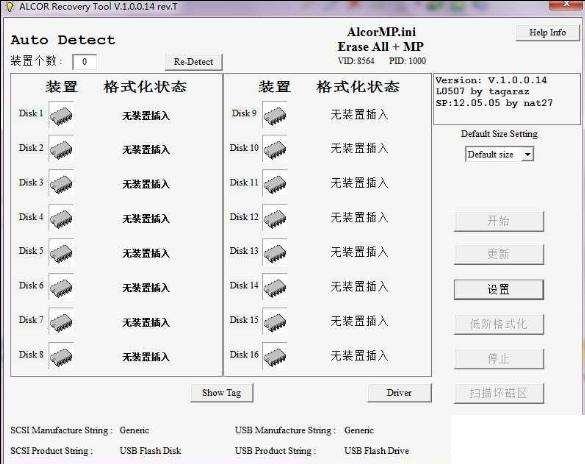The height and width of the screenshot is (464, 585).
Task: Click the 开始 start button
Action: [x=498, y=221]
